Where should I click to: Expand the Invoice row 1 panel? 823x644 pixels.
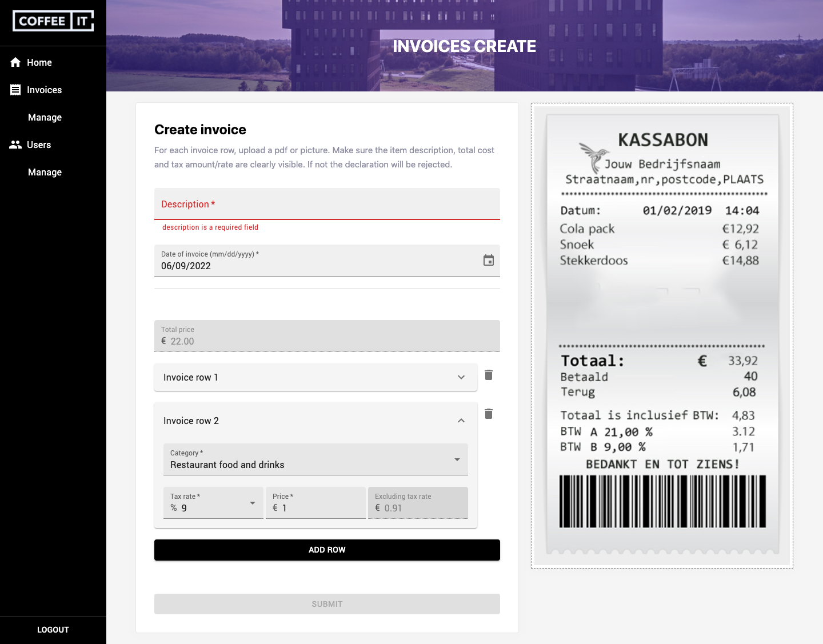[461, 377]
